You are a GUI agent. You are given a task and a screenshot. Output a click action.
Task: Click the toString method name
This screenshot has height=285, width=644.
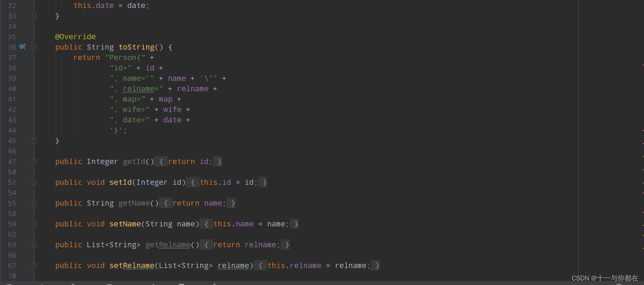137,47
